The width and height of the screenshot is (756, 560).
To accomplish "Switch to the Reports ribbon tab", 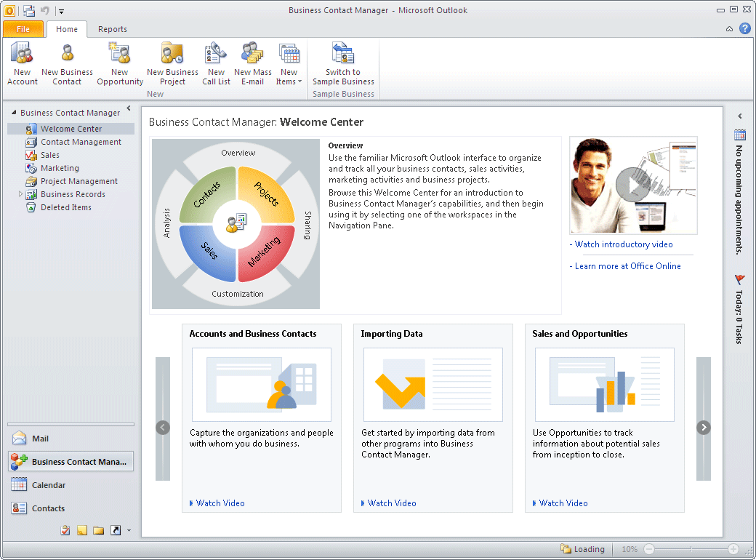I will (113, 29).
